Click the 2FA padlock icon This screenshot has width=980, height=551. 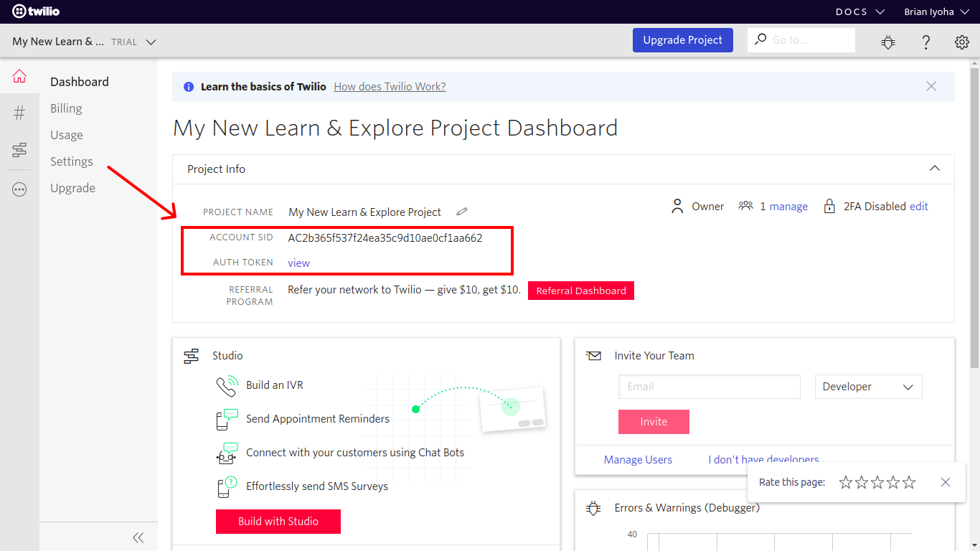click(829, 207)
